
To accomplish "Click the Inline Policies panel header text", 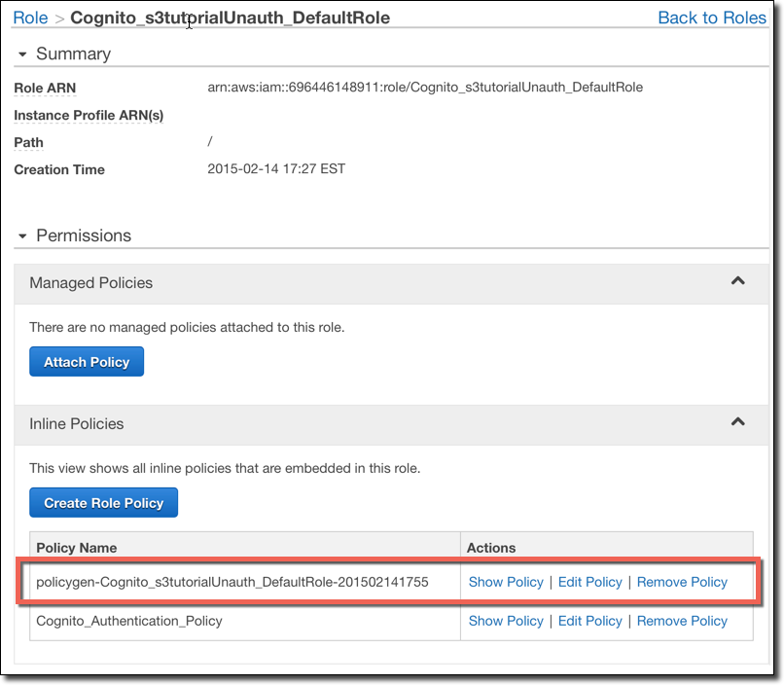I will coord(77,424).
